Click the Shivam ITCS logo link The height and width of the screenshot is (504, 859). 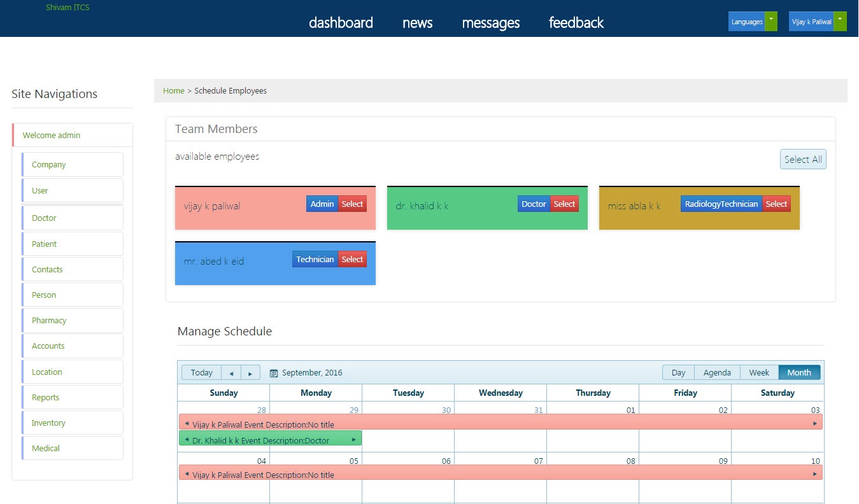click(67, 8)
